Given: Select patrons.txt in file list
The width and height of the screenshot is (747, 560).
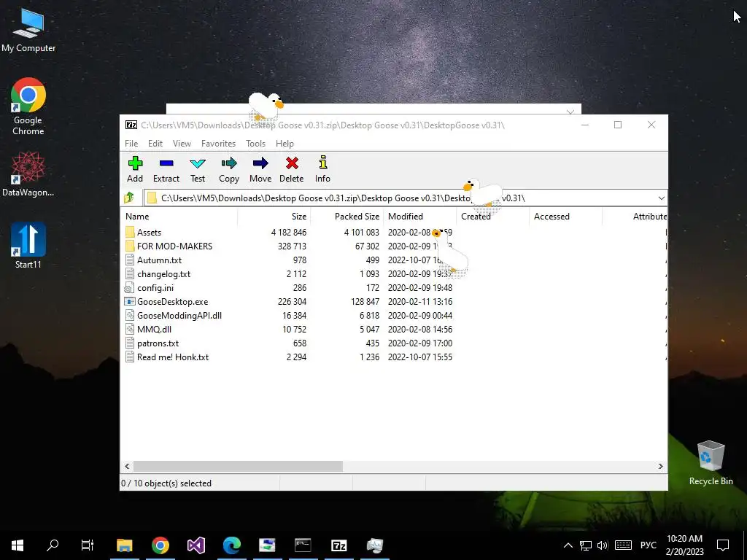Looking at the screenshot, I should [152, 343].
